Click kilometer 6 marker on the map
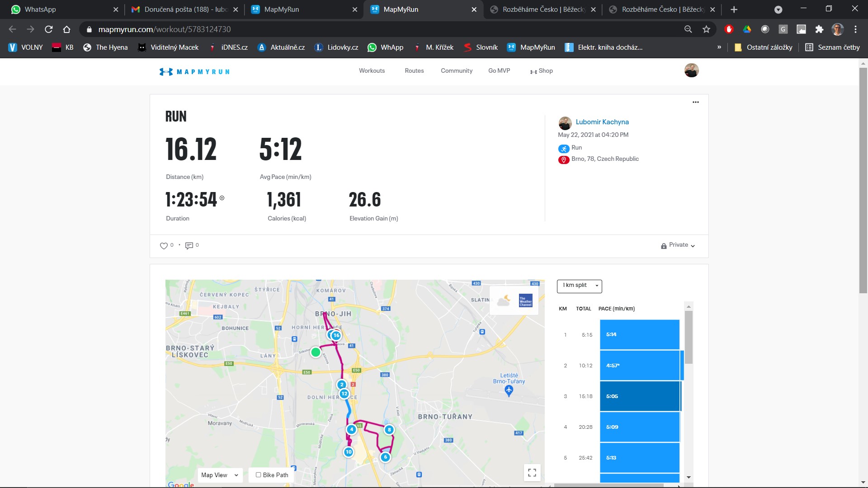 [x=385, y=457]
